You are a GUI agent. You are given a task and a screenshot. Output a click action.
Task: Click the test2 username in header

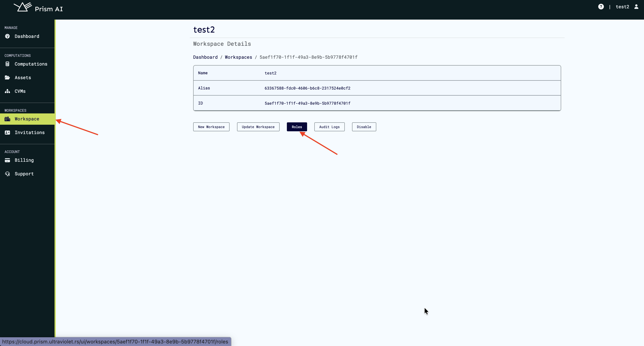tap(622, 7)
